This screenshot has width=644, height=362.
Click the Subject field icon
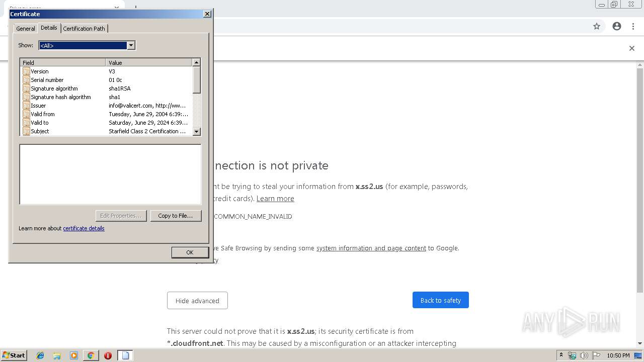pyautogui.click(x=26, y=131)
